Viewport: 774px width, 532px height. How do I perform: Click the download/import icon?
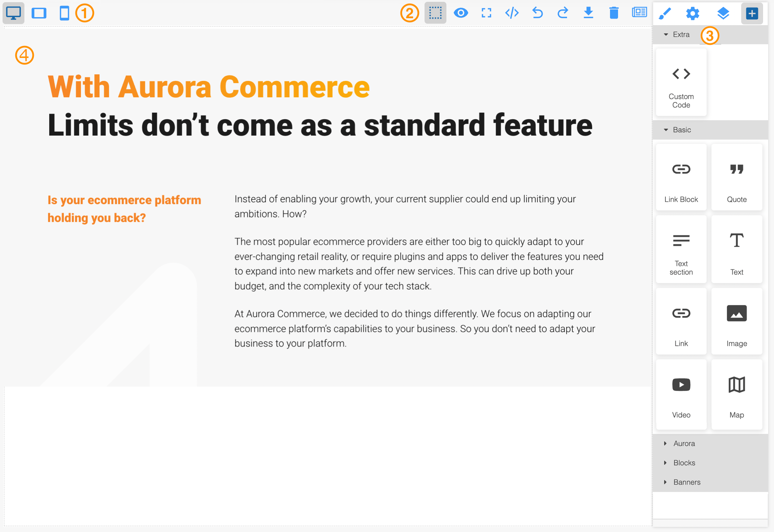point(588,13)
